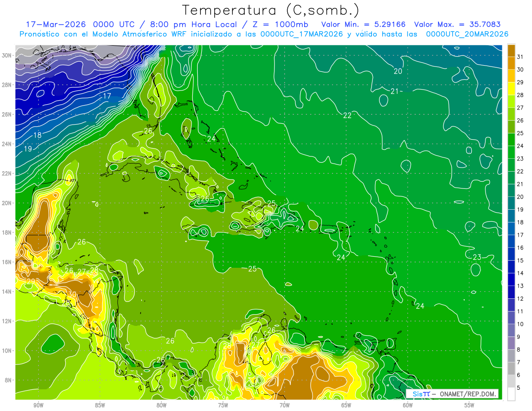Click the number 5 in the color legend

[519, 388]
